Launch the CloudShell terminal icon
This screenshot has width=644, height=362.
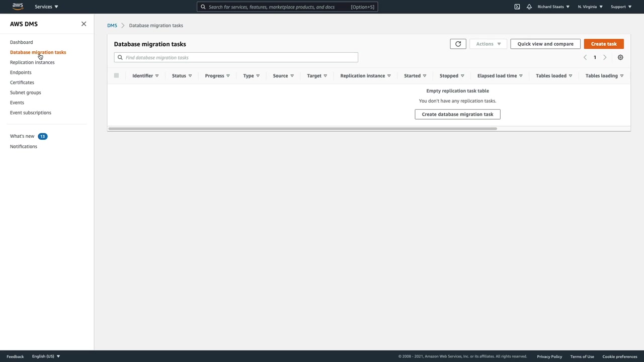[517, 7]
